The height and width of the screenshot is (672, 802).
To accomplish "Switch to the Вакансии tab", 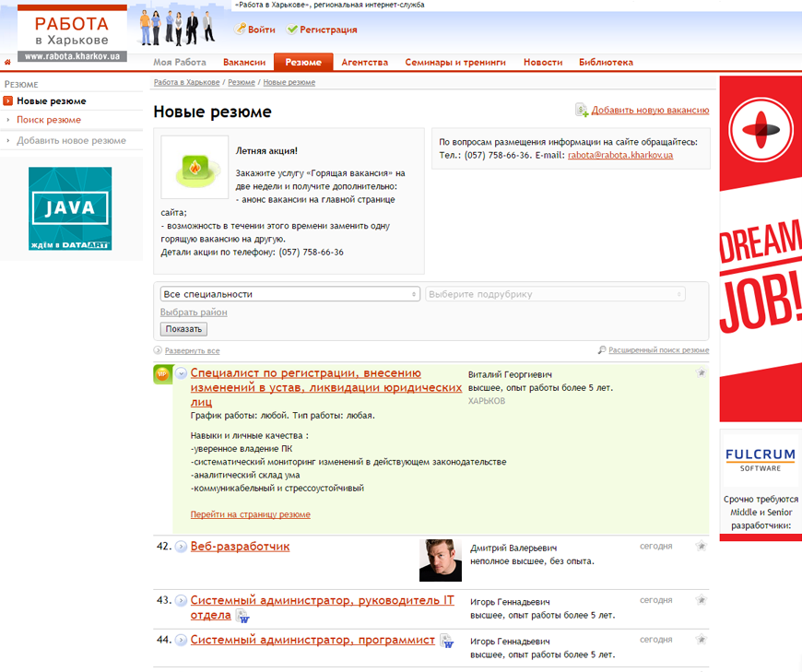I will 244,63.
